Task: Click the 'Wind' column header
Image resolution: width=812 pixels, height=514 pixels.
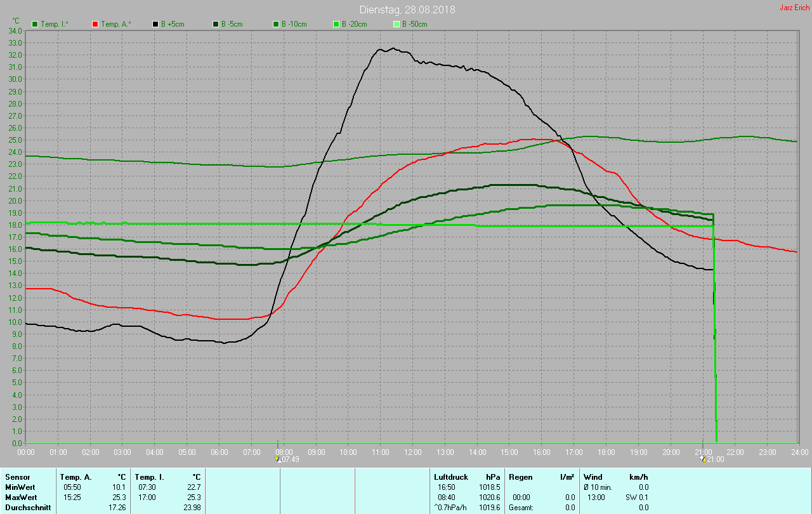Action: tap(593, 477)
